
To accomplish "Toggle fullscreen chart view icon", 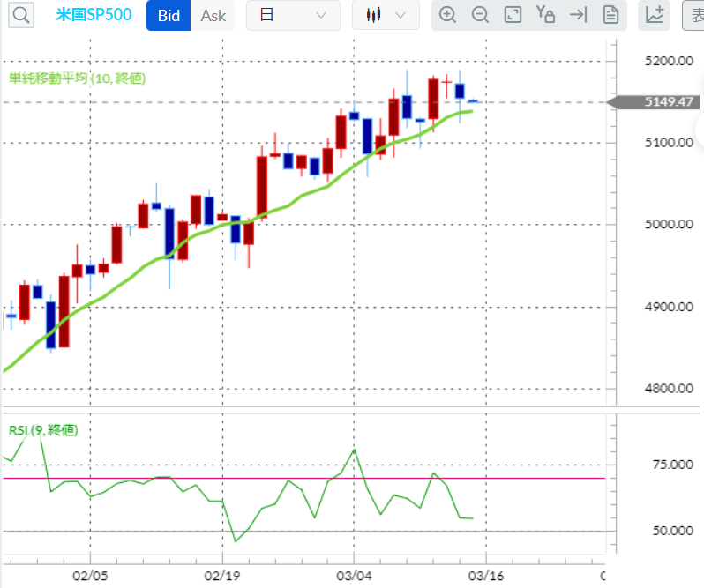I will pos(513,15).
